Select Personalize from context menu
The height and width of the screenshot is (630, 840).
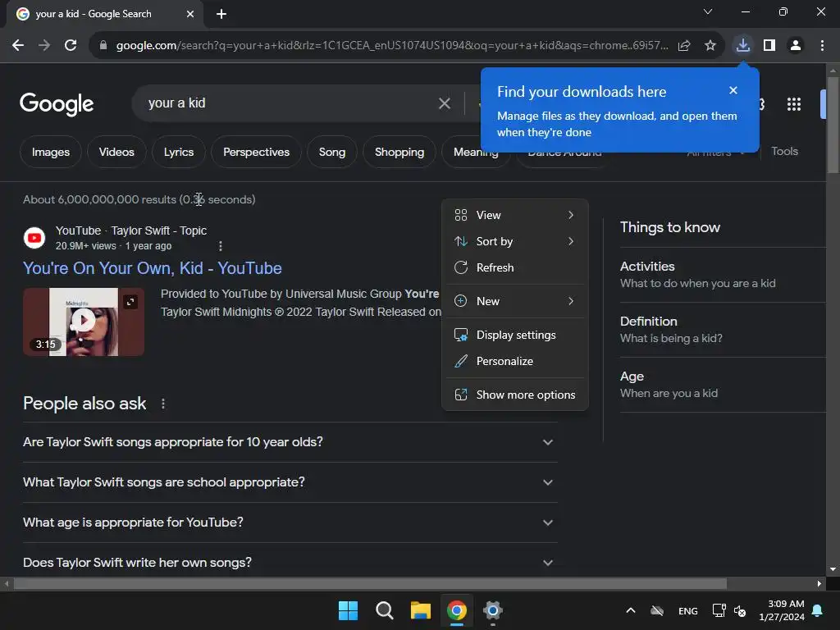[x=515, y=361]
